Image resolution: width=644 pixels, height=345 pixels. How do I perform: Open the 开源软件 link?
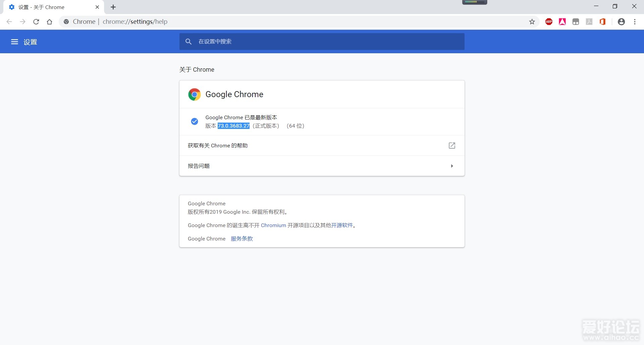tap(342, 225)
